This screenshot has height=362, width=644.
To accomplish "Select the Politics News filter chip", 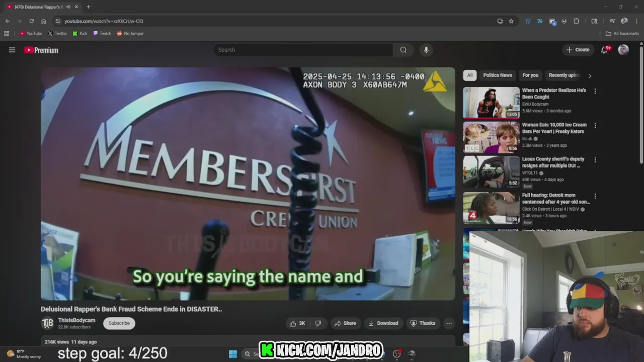I will point(498,75).
